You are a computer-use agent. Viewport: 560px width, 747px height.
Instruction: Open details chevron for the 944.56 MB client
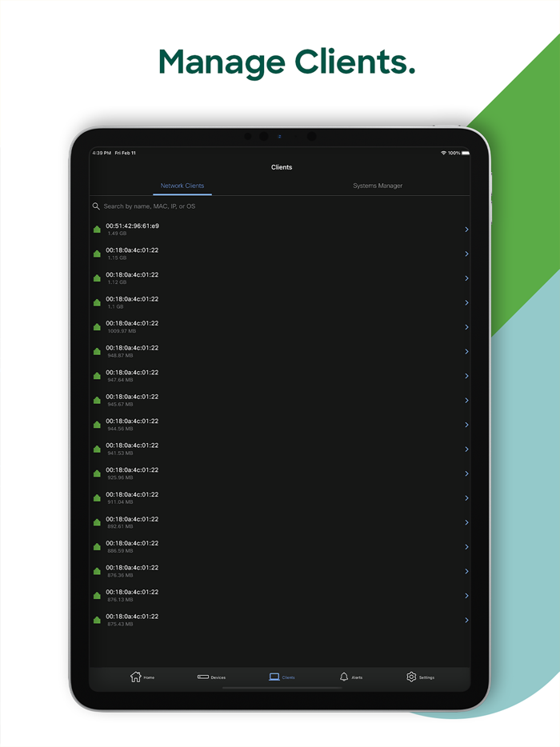(466, 425)
